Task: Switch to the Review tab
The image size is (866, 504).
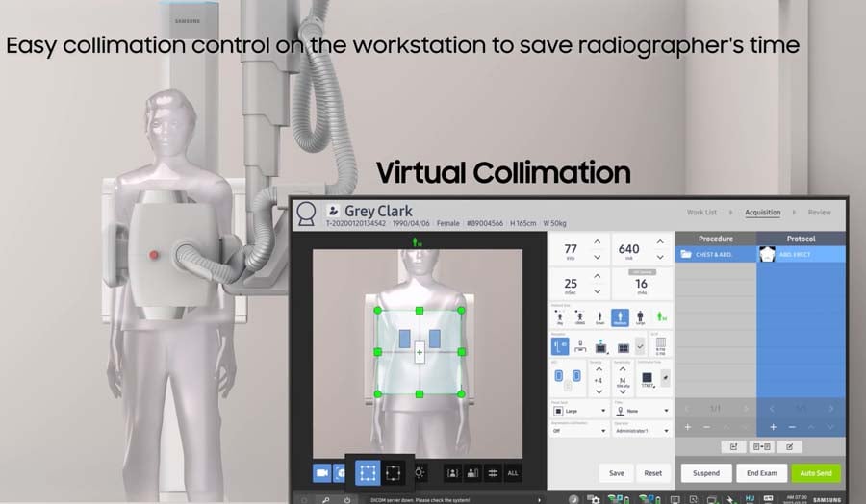Action: point(819,212)
